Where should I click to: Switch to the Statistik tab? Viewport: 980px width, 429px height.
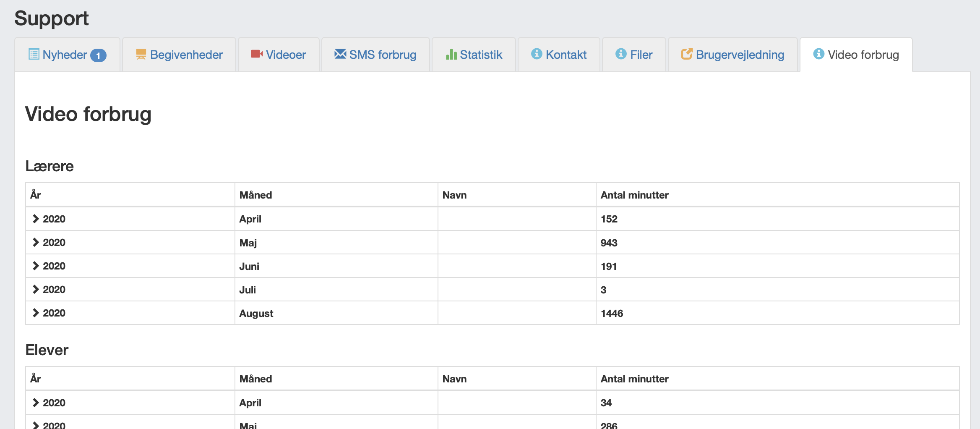[x=474, y=55]
